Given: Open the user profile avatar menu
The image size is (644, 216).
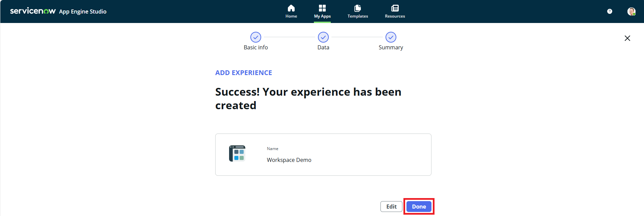Looking at the screenshot, I should tap(631, 11).
